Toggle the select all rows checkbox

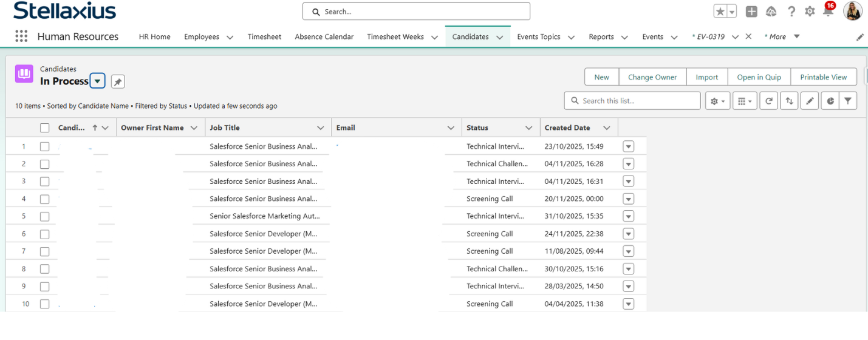[x=44, y=128]
